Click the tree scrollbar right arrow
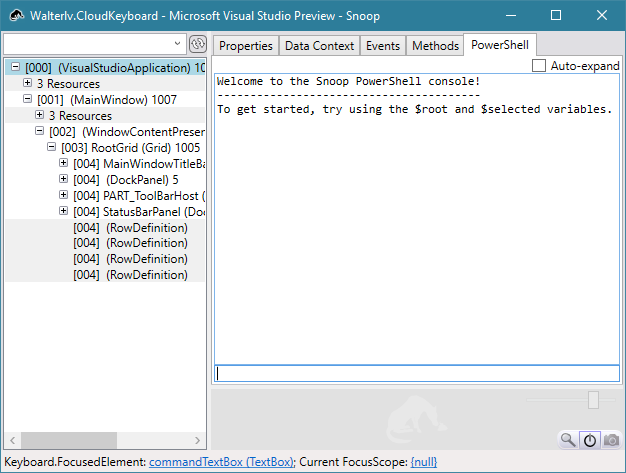The height and width of the screenshot is (473, 626). pyautogui.click(x=197, y=440)
